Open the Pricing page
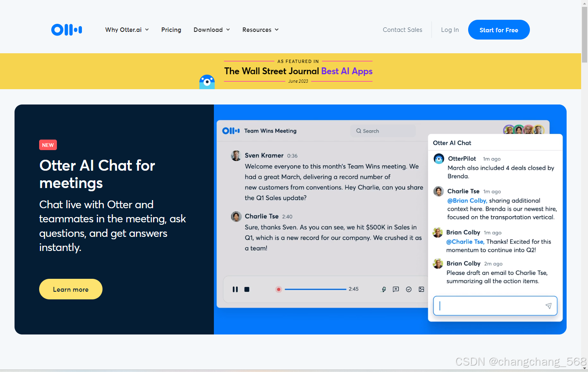The width and height of the screenshot is (588, 372). [x=171, y=30]
